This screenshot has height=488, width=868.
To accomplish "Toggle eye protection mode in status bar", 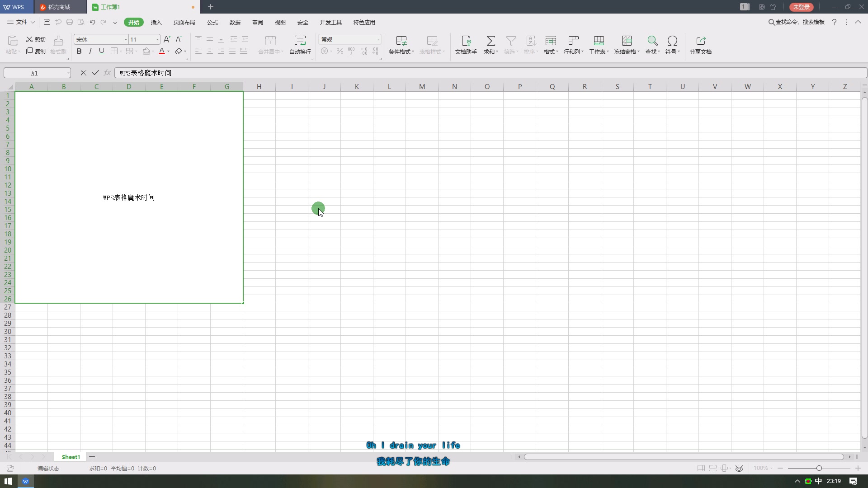I will click(739, 468).
